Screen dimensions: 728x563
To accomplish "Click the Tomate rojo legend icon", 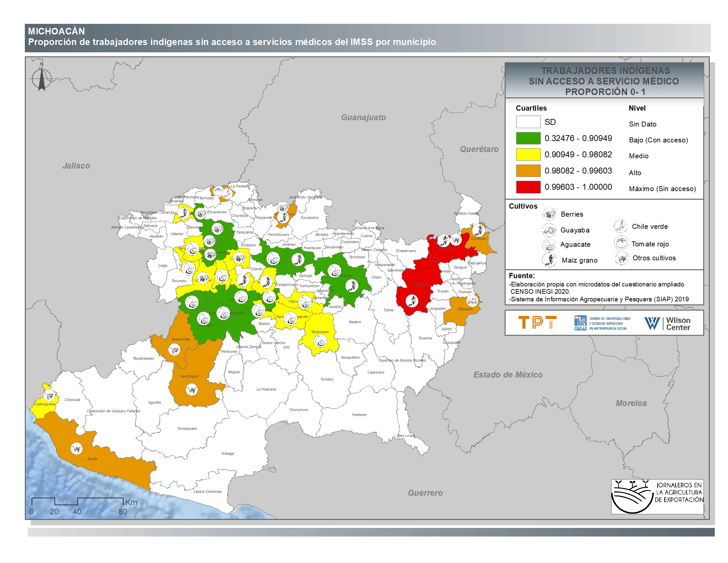I will [621, 243].
